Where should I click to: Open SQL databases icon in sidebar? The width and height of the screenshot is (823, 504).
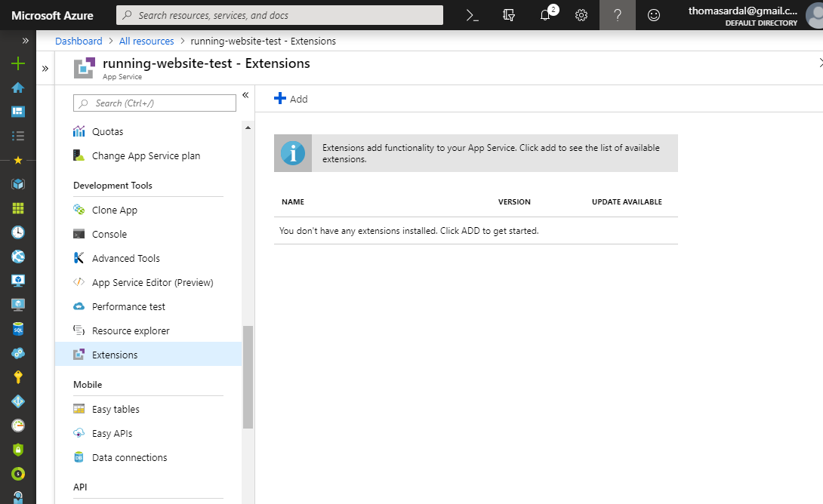pos(18,329)
